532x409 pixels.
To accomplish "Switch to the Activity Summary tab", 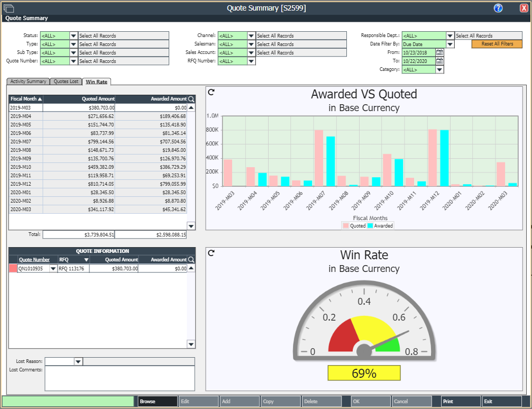I will [x=27, y=81].
